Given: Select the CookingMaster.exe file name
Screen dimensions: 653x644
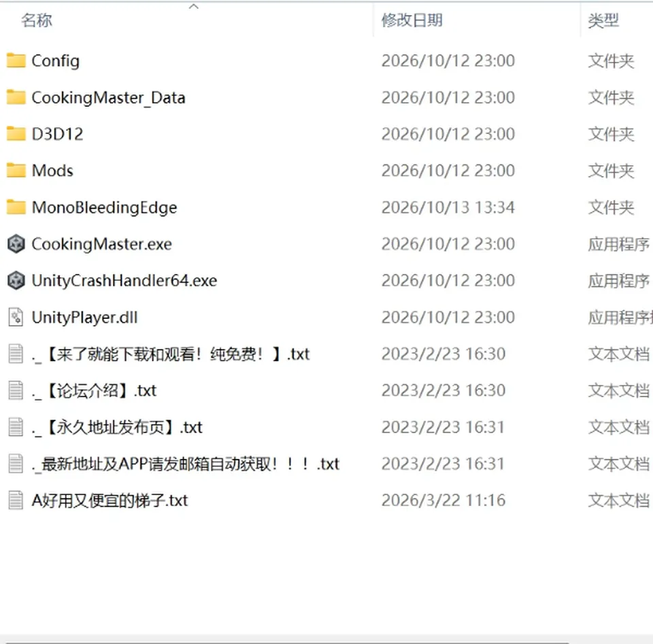Looking at the screenshot, I should pos(101,244).
